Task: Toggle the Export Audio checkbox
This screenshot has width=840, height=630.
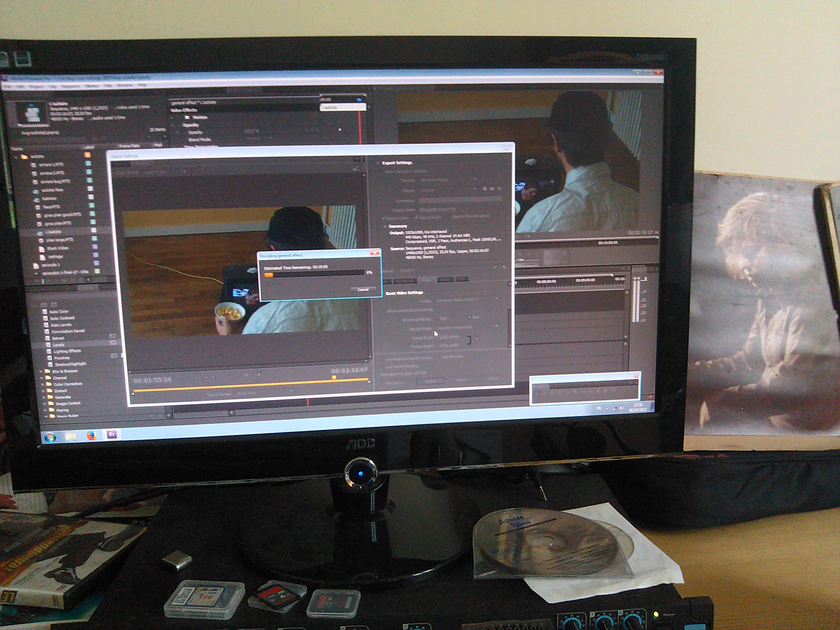Action: pos(417,218)
